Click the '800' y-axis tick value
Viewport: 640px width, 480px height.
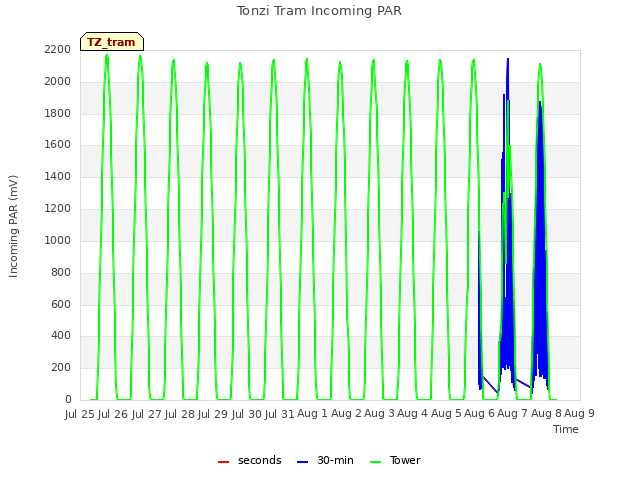(61, 272)
